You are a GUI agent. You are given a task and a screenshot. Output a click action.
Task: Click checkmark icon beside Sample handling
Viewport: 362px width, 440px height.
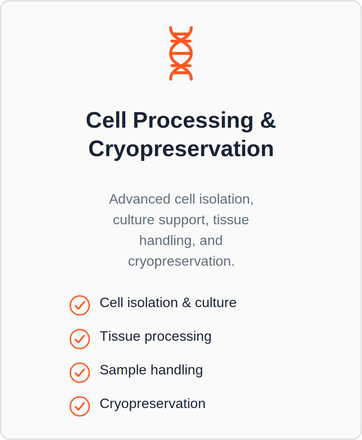coord(80,372)
